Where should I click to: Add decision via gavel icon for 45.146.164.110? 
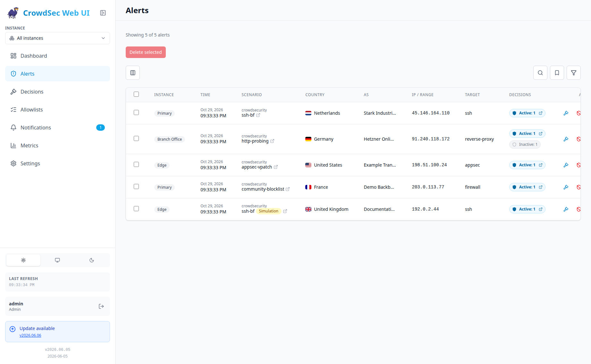(566, 113)
